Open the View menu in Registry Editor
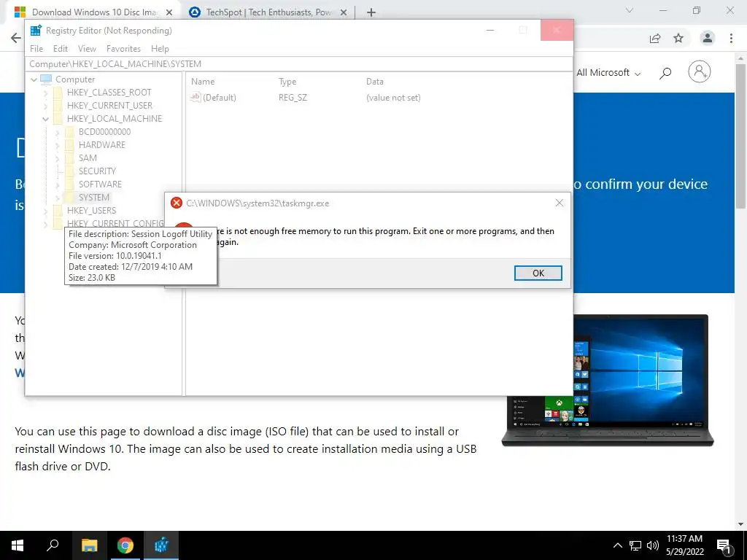Screen dimensions: 747x560 (x=88, y=49)
